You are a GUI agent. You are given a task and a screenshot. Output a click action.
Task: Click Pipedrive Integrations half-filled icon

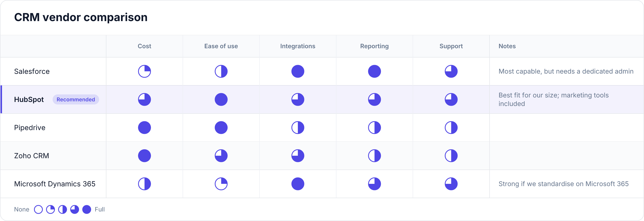tap(298, 128)
